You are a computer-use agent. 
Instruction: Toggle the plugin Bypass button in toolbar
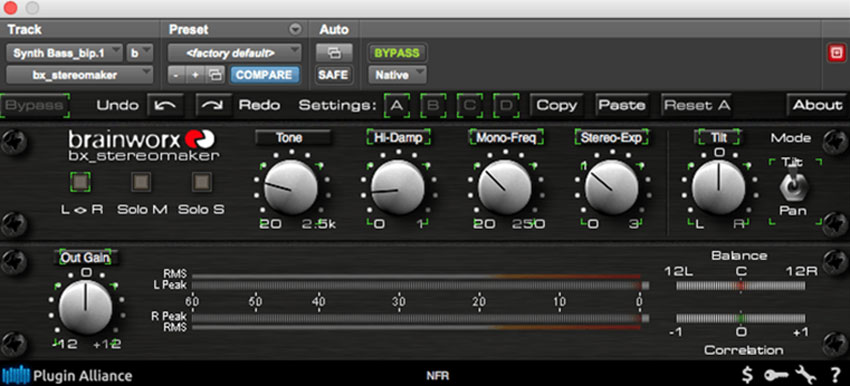(35, 105)
